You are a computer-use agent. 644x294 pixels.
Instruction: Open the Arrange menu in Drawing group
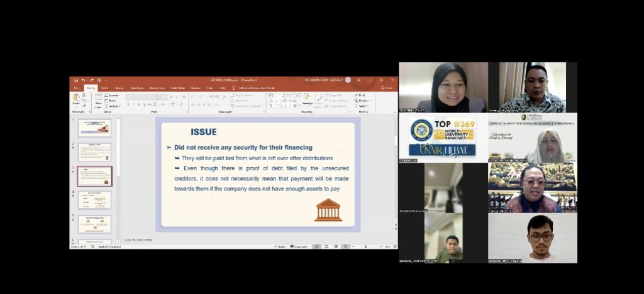tap(307, 99)
